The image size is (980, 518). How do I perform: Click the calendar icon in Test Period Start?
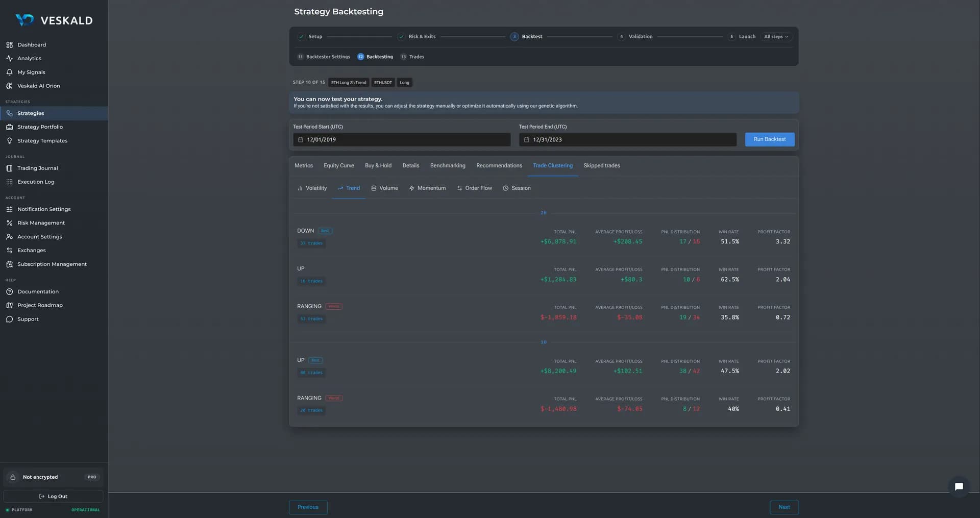click(300, 140)
